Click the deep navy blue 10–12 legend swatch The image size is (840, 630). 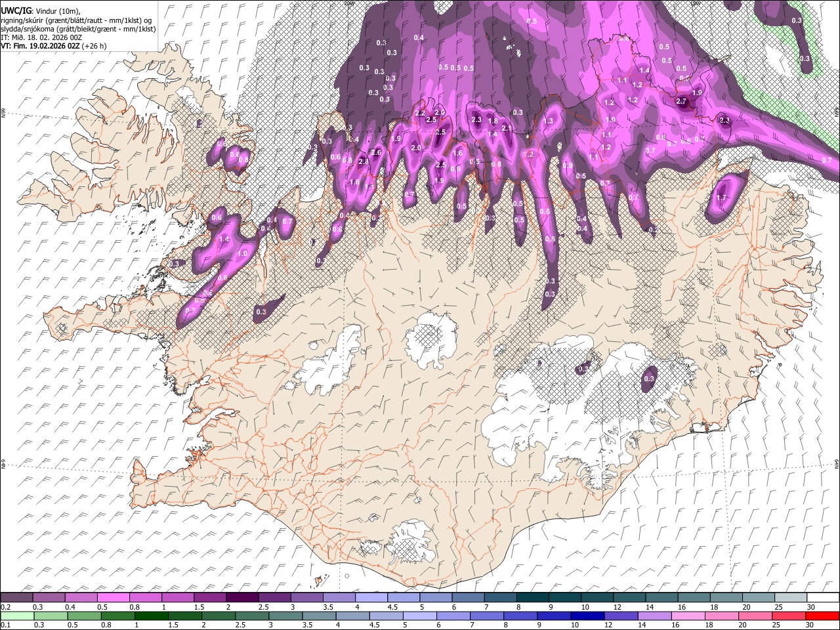pos(587,616)
